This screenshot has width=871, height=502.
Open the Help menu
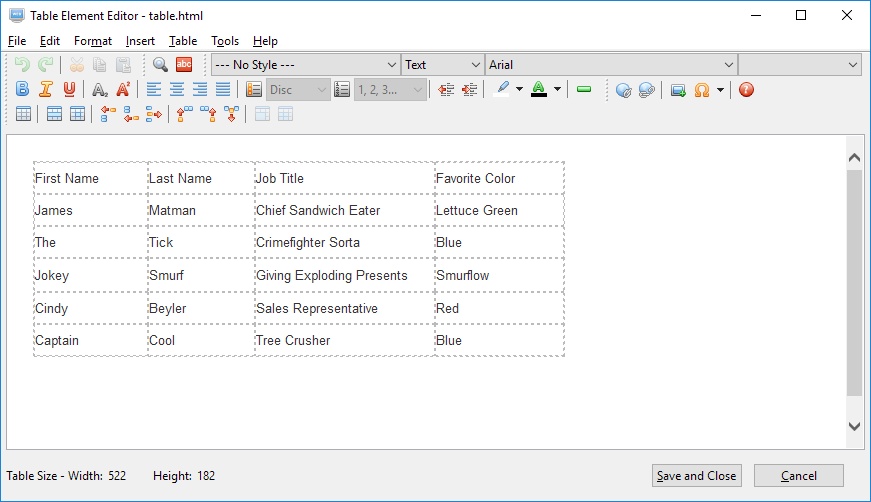click(265, 41)
